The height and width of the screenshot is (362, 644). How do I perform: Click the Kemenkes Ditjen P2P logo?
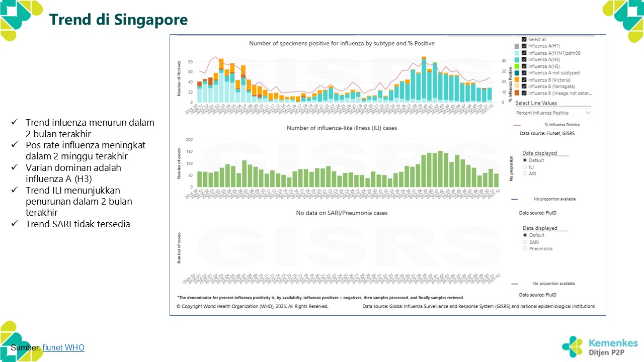click(600, 346)
